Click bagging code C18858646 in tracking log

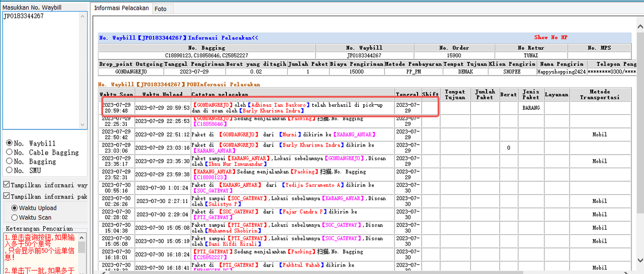209,124
